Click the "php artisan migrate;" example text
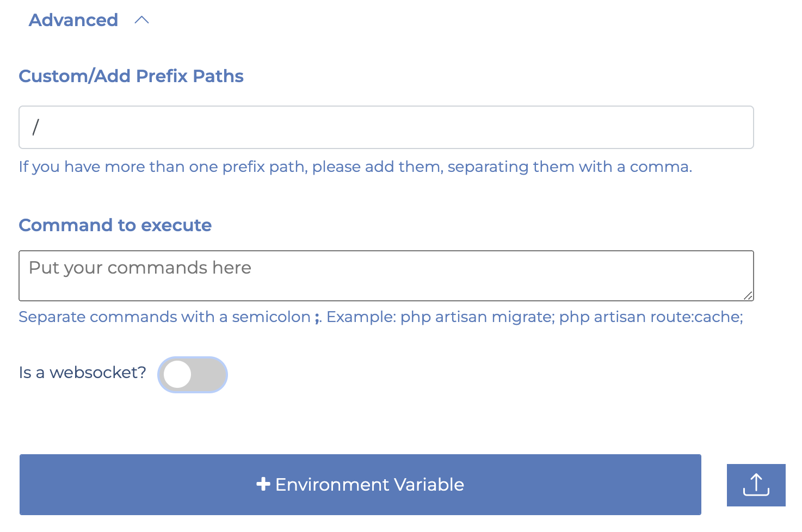The image size is (802, 532). (478, 317)
